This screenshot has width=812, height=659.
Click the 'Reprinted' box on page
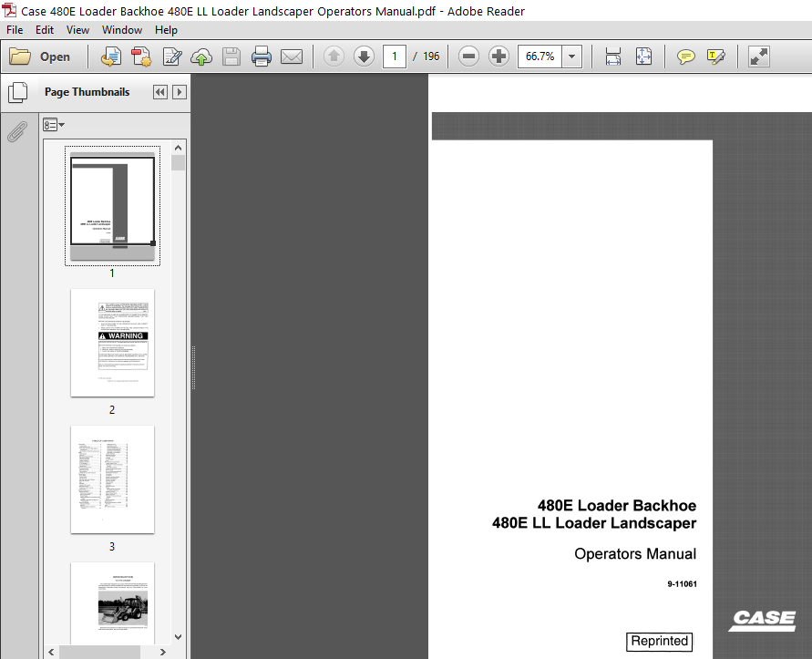[659, 642]
